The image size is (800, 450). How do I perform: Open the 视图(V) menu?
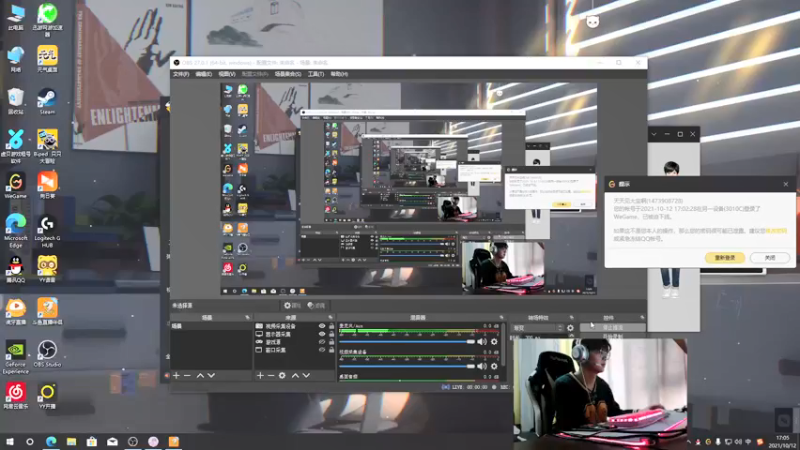pyautogui.click(x=227, y=74)
